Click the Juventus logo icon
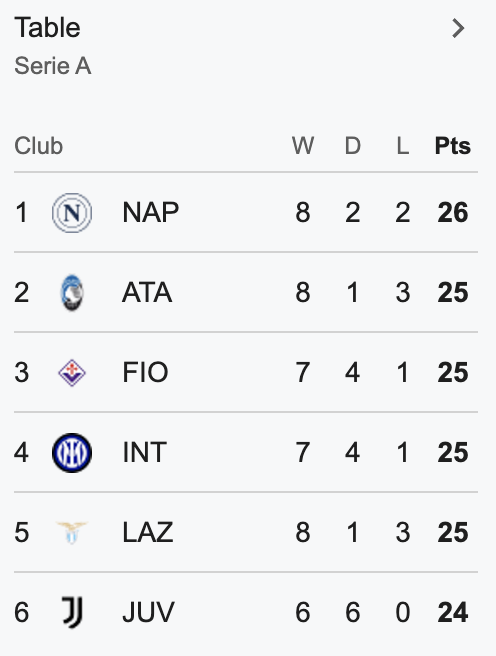Viewport: 496px width, 656px height. (72, 612)
